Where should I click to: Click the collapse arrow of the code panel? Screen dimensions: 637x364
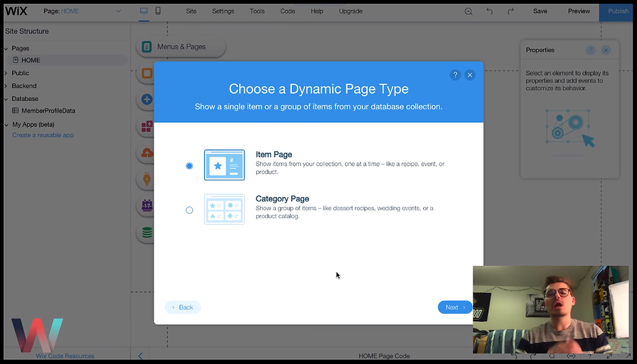(140, 356)
